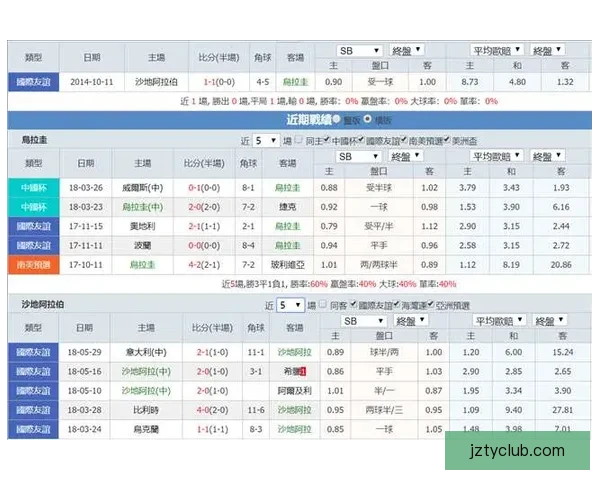This screenshot has height=480, width=600.
Task: Open the SB dropdown in the head-to-head table
Action: pyautogui.click(x=359, y=51)
